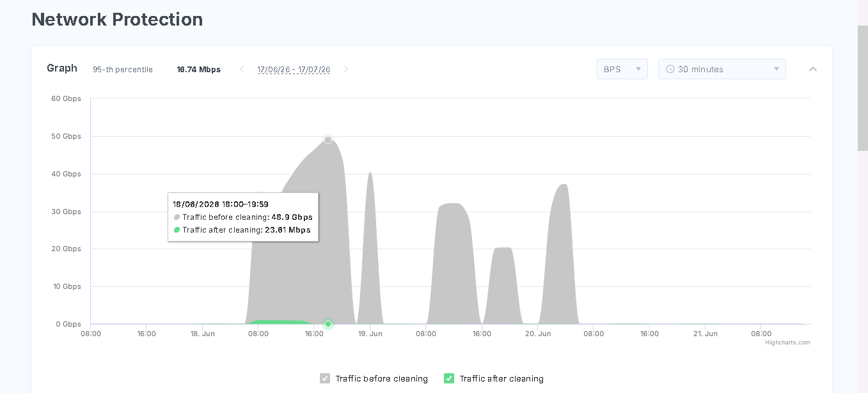Screen dimensions: 868x393
Task: Click the 20. Jun x-axis label
Action: pos(538,334)
